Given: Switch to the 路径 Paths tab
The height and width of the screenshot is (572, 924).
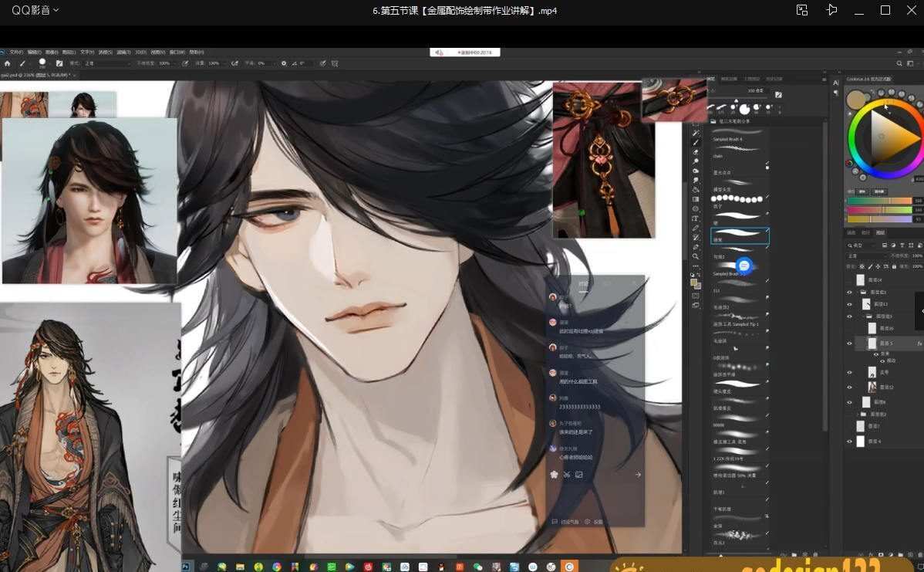Looking at the screenshot, I should [x=865, y=232].
